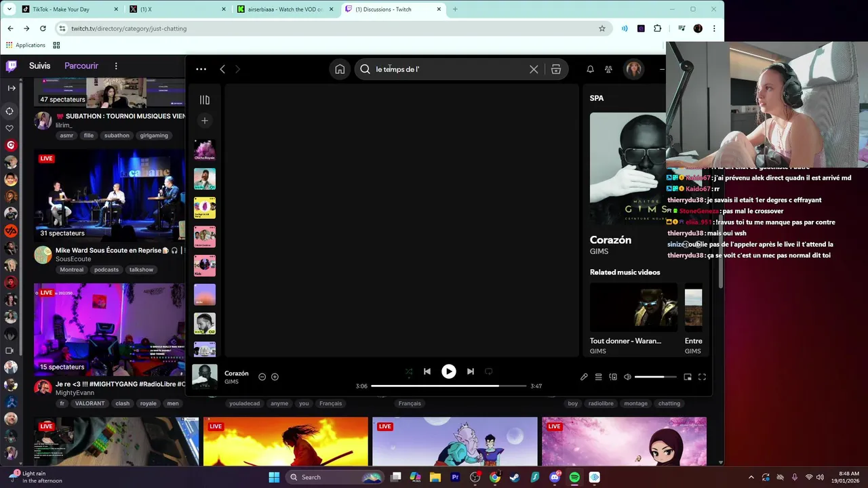868x488 pixels.
Task: Open Spotify three-dot menu at top left
Action: coord(201,69)
